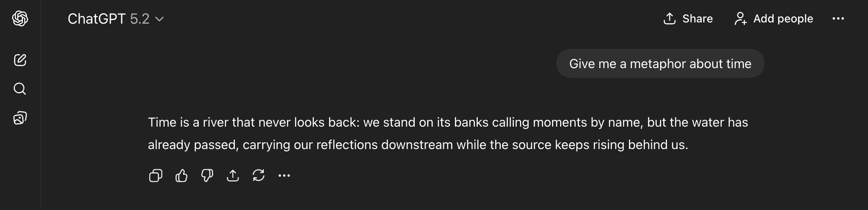Click the upload arrow icon beside Share

670,18
